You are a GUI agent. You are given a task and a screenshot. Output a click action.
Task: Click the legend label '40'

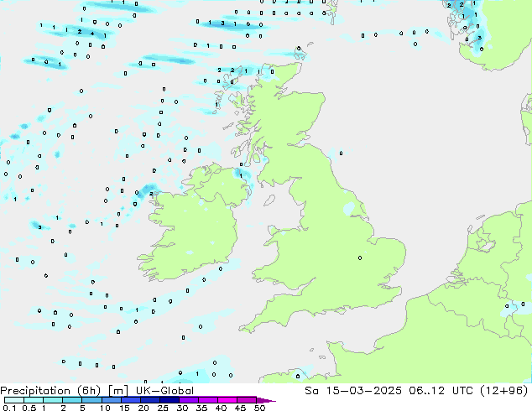[x=221, y=408]
